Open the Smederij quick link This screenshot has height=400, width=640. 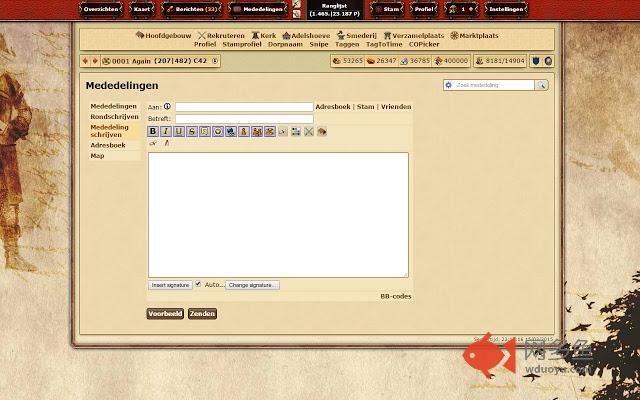point(357,36)
